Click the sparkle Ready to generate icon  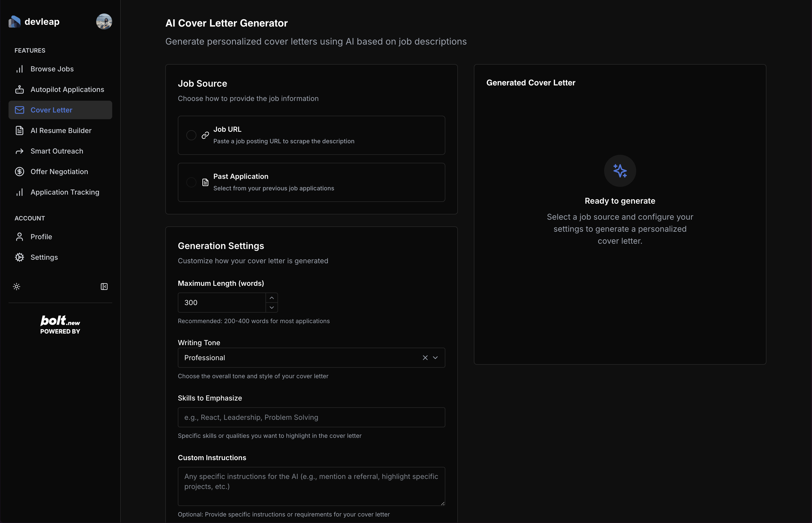pos(620,171)
